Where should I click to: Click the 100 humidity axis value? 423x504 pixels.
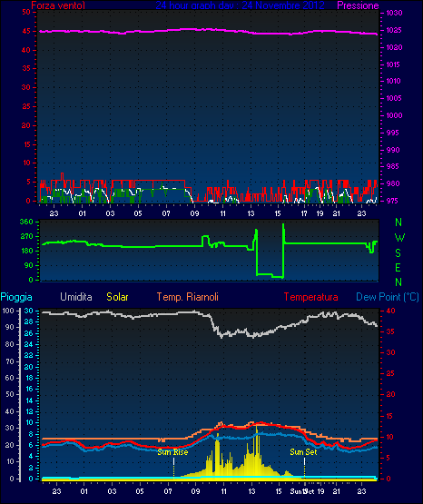7,311
